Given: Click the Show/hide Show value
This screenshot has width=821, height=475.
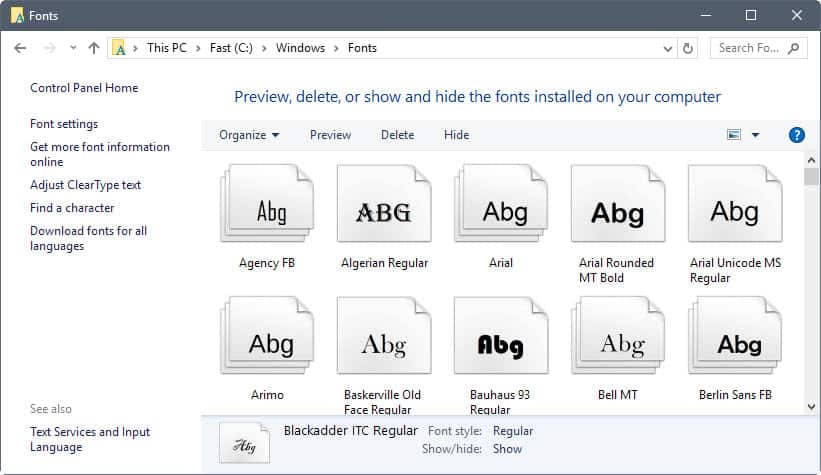Looking at the screenshot, I should (507, 449).
